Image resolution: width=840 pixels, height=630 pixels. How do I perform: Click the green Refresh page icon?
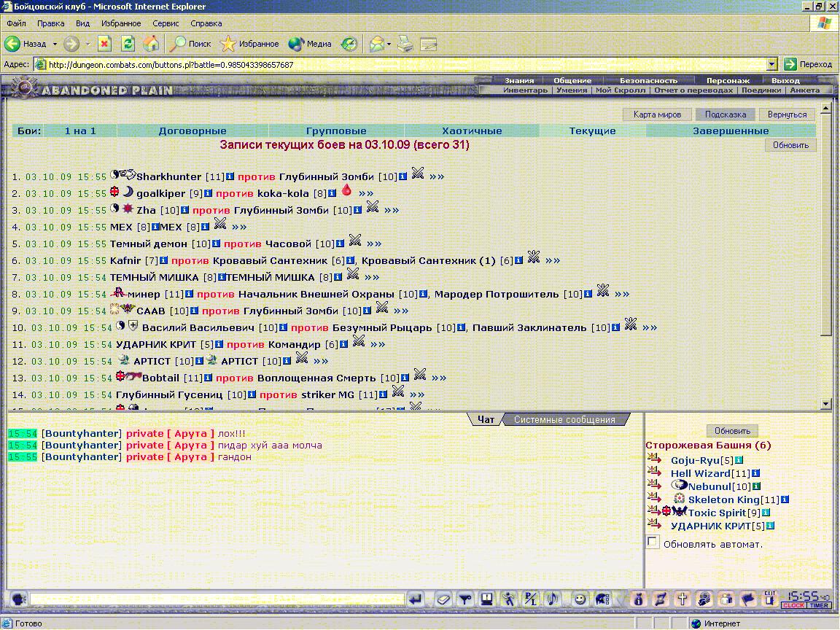[x=128, y=44]
